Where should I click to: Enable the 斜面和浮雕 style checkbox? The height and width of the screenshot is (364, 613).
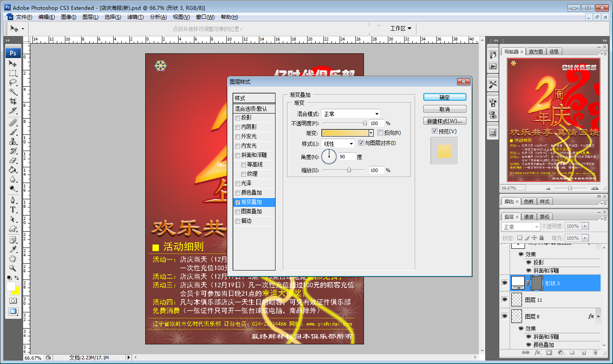(x=238, y=155)
